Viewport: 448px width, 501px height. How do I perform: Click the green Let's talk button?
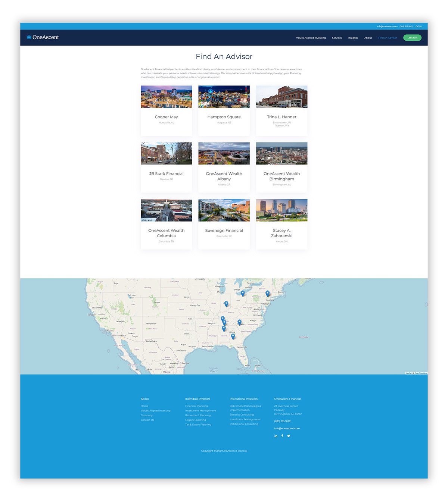[412, 38]
